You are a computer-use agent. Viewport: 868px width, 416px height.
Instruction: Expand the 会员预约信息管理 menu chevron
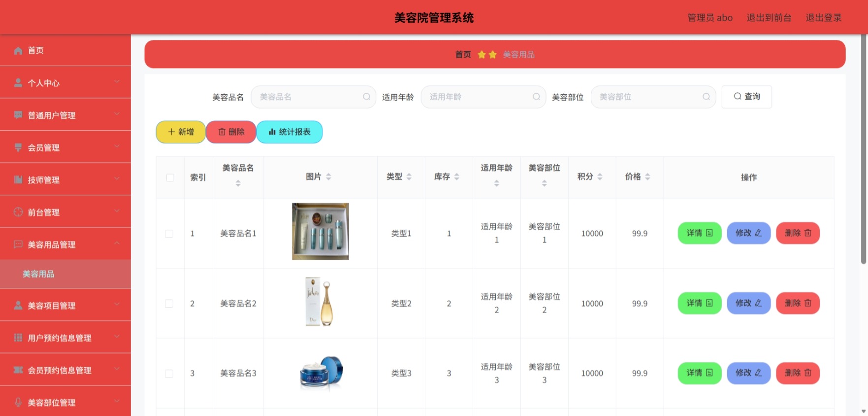point(117,369)
